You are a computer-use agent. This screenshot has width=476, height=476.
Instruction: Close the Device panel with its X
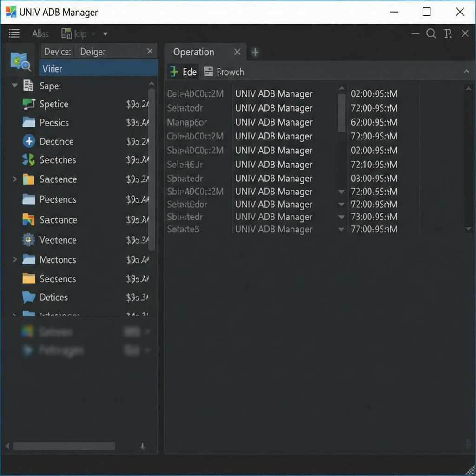click(150, 51)
